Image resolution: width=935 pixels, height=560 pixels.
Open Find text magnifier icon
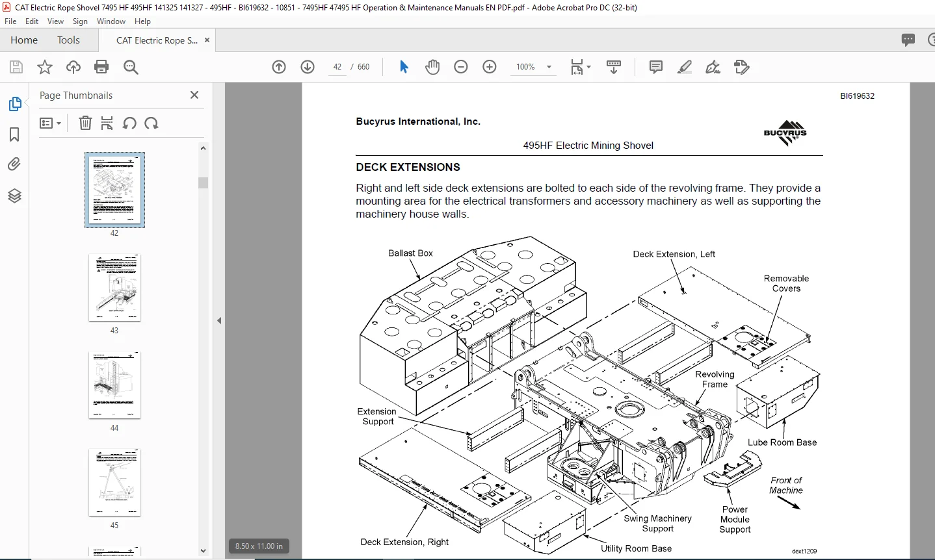[131, 67]
